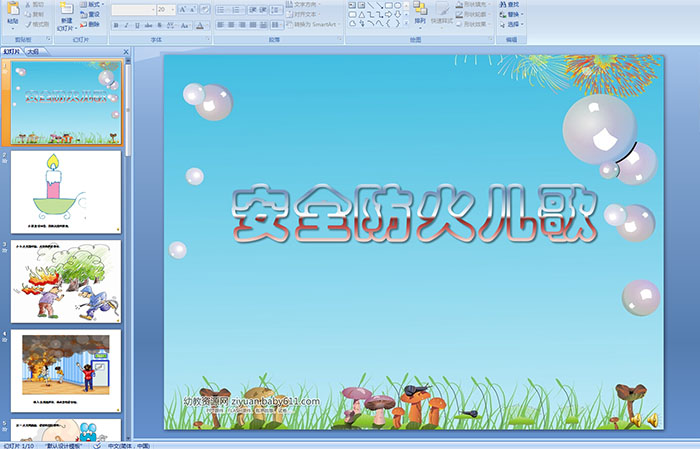Click Convert to SmartArt (转换为 SmartArt)

coord(313,24)
